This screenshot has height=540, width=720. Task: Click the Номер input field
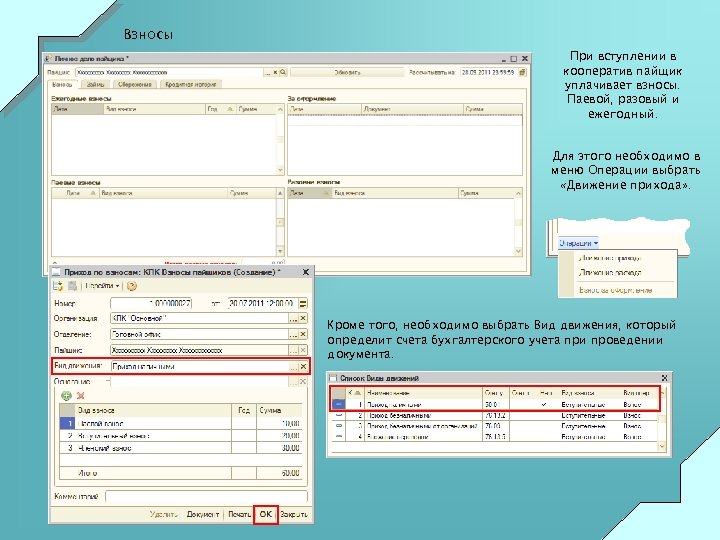tap(151, 304)
